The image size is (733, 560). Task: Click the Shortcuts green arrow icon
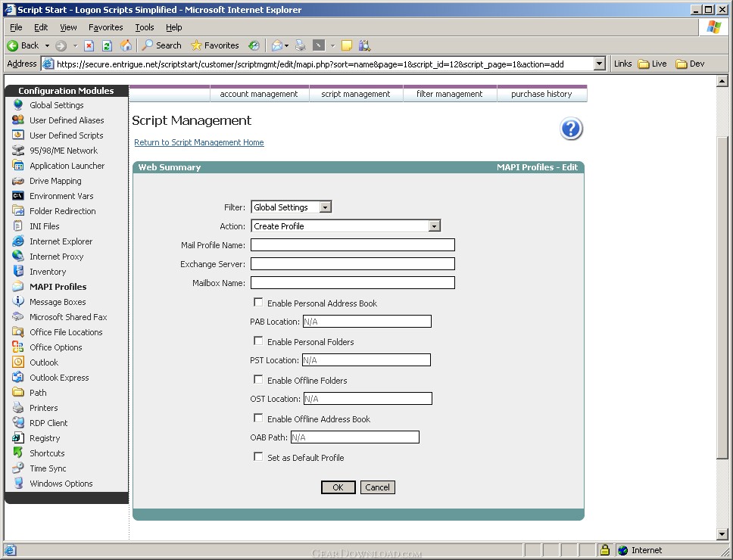click(17, 453)
